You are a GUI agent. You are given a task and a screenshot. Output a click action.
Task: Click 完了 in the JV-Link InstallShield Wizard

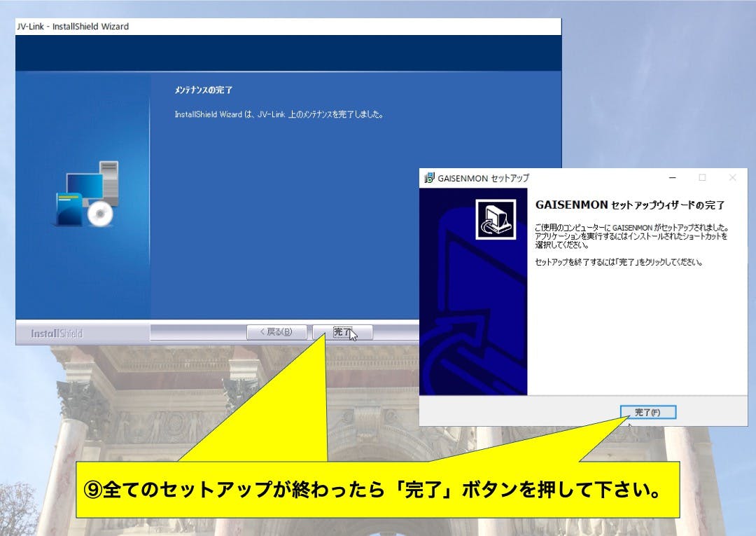click(342, 332)
